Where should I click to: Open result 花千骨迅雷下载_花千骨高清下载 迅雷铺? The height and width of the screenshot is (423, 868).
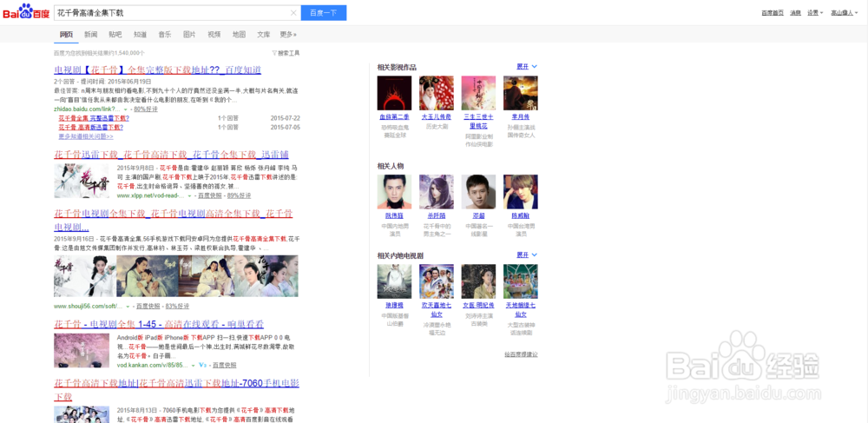tap(171, 155)
